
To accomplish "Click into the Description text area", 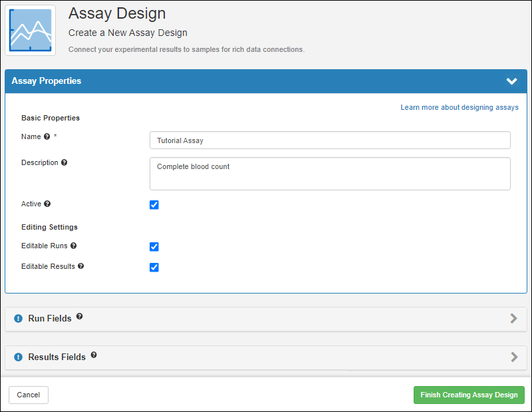I will click(x=330, y=174).
